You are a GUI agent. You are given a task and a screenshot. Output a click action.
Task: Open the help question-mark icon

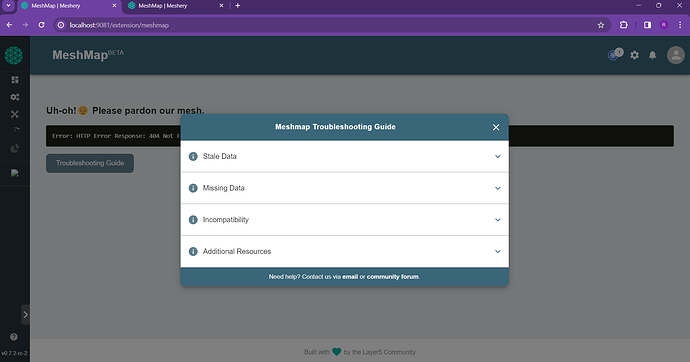[14, 337]
